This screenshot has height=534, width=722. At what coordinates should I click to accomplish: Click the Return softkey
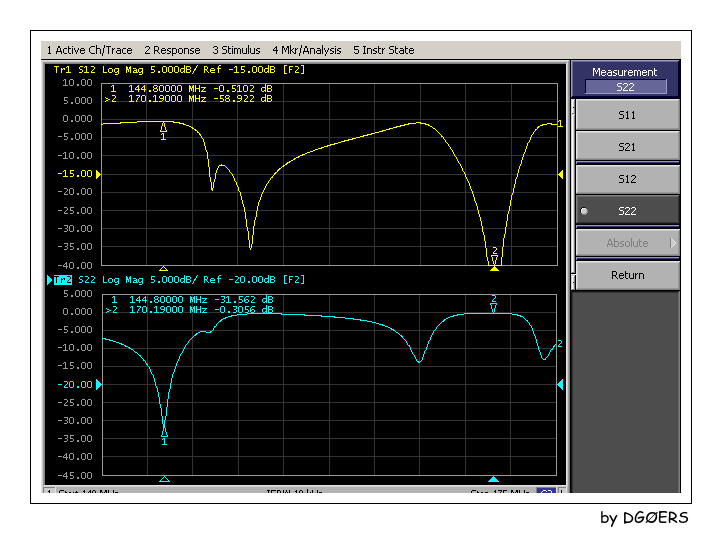pyautogui.click(x=627, y=275)
